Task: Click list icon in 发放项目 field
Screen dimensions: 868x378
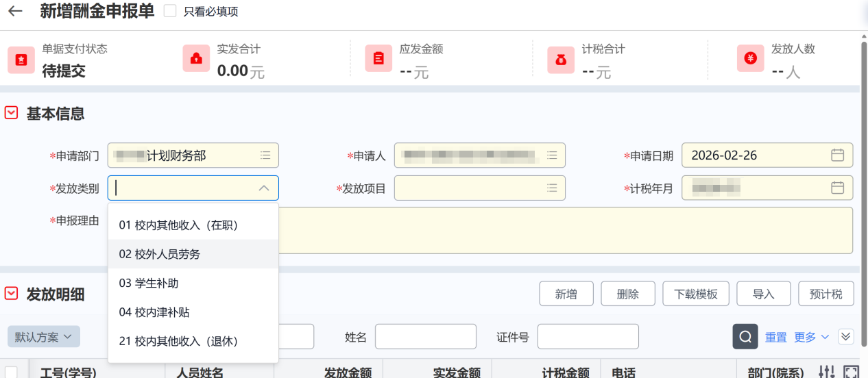Action: click(x=552, y=188)
